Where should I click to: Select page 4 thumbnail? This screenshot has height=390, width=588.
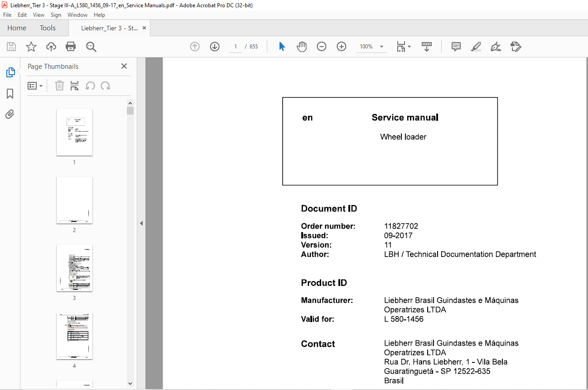pos(74,336)
